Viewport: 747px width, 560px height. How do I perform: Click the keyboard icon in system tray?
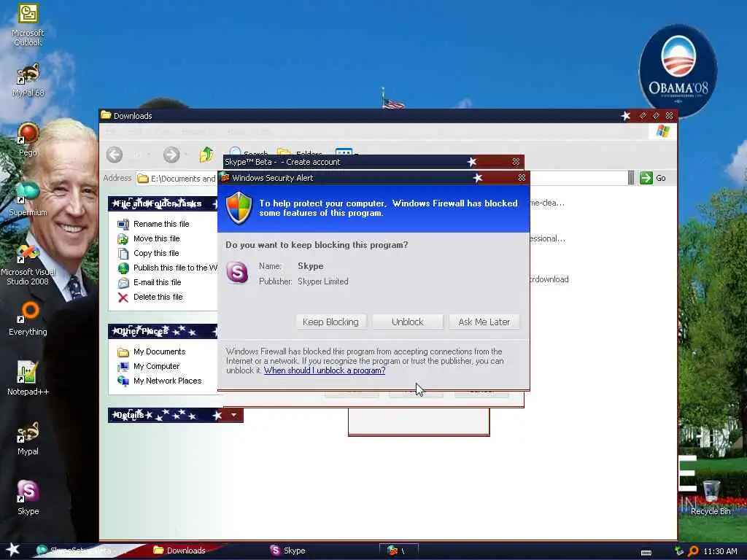(x=646, y=553)
